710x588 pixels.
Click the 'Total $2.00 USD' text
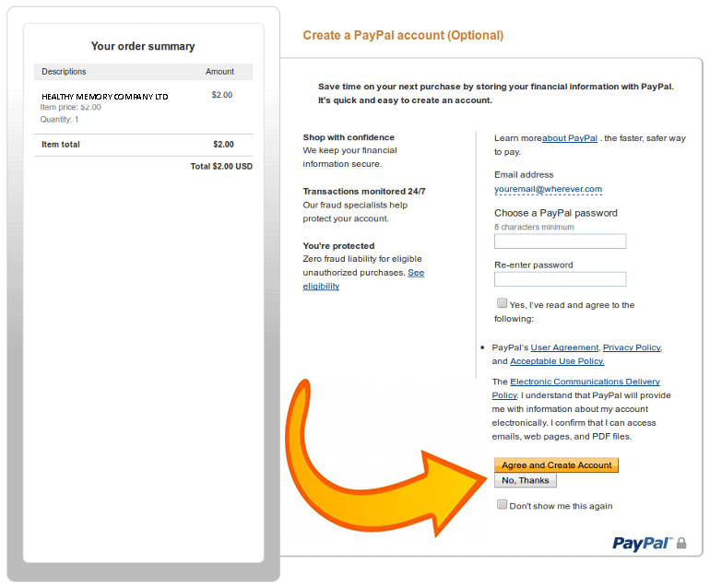221,167
